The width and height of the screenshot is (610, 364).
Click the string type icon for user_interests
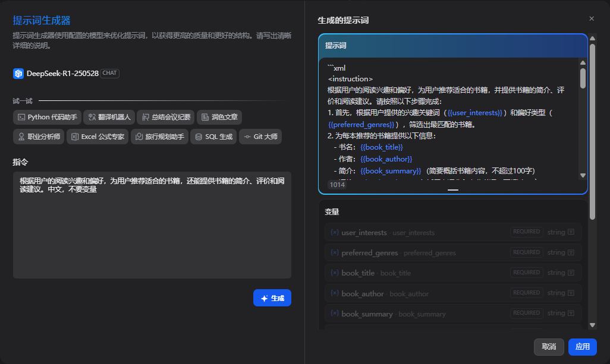click(x=571, y=232)
